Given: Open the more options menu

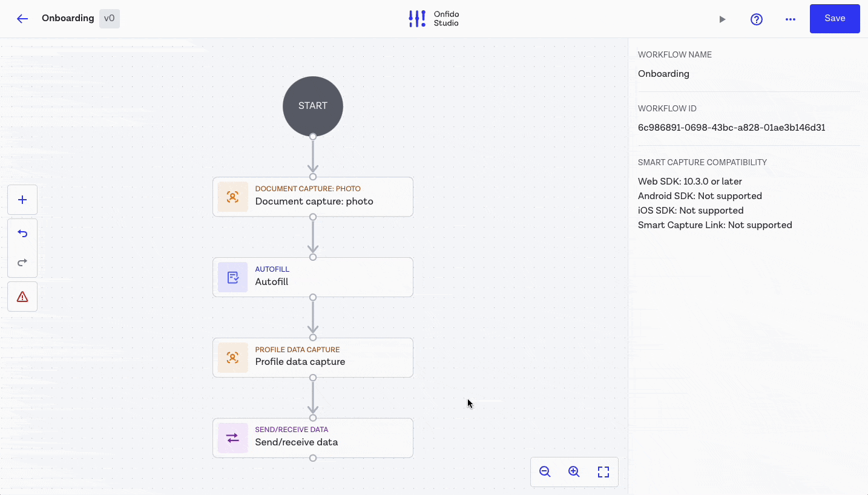Looking at the screenshot, I should 791,19.
